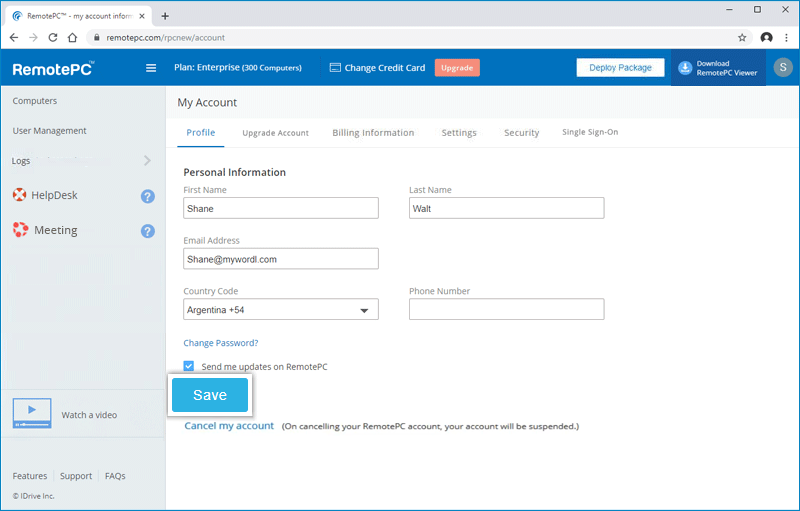Viewport: 800px width, 511px height.
Task: Click the First Name input field
Action: point(281,208)
